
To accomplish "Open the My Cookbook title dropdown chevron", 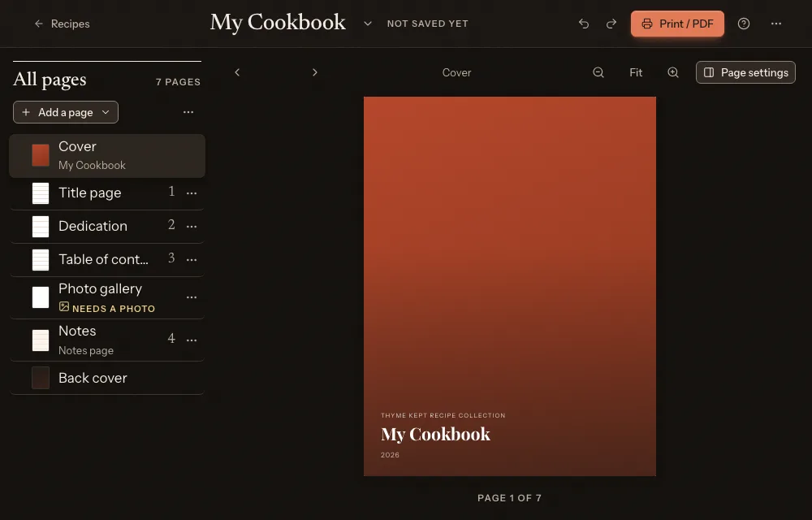I will pyautogui.click(x=368, y=24).
